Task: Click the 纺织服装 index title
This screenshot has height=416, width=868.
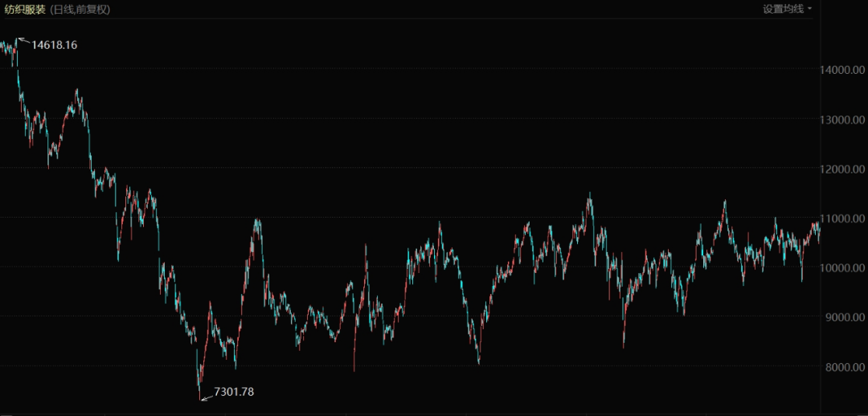Action: pyautogui.click(x=24, y=9)
